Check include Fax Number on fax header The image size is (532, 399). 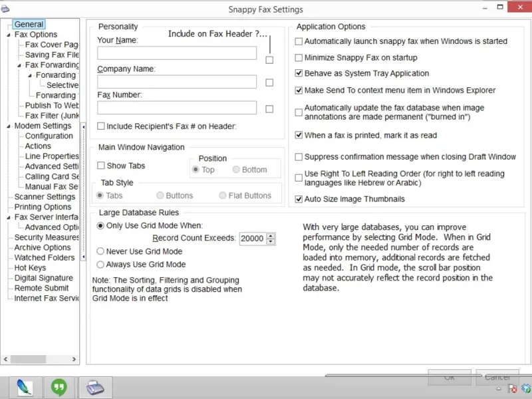coord(269,109)
